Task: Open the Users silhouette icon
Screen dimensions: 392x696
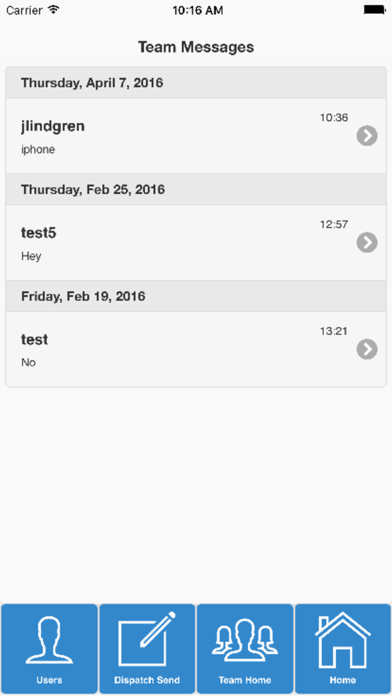Action: pos(49,641)
